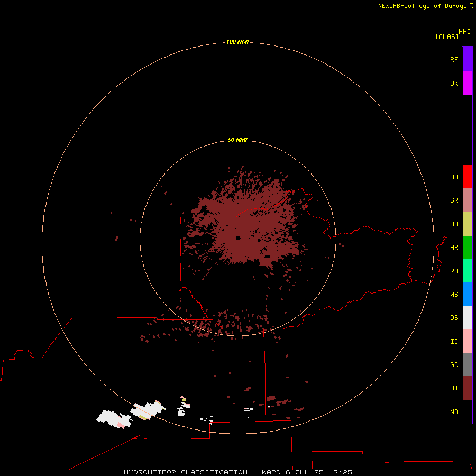
Task: Click the BD legend label
Action: click(454, 224)
